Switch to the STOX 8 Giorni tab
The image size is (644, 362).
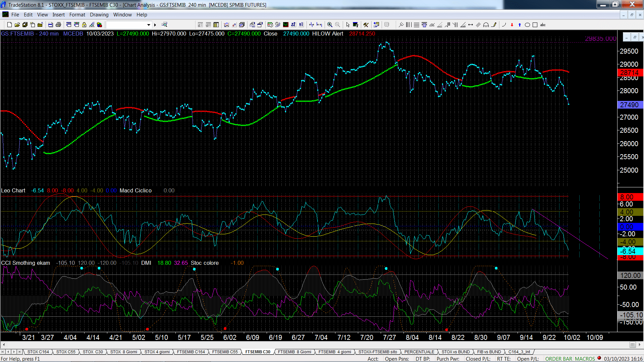tap(124, 352)
